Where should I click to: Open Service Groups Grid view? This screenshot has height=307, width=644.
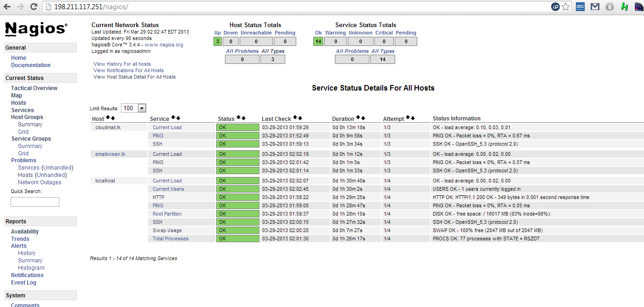tap(23, 153)
